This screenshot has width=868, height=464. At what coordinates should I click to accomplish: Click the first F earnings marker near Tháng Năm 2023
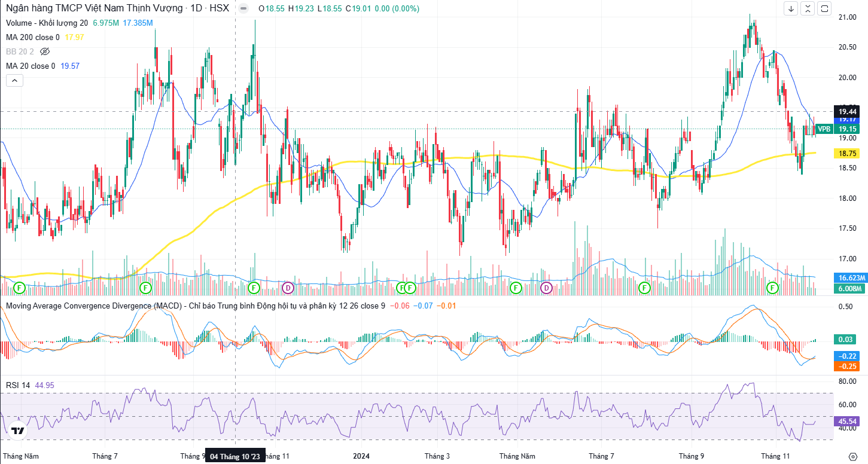[x=19, y=288]
